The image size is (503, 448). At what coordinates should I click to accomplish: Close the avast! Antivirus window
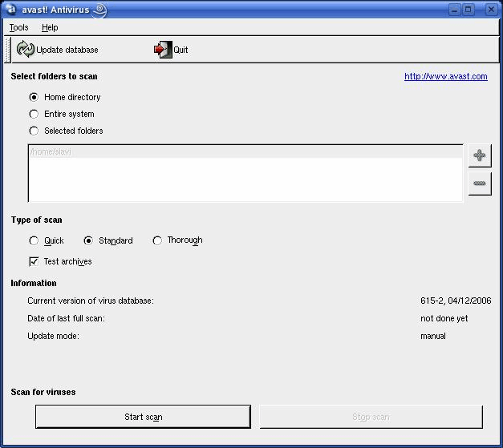[487, 10]
